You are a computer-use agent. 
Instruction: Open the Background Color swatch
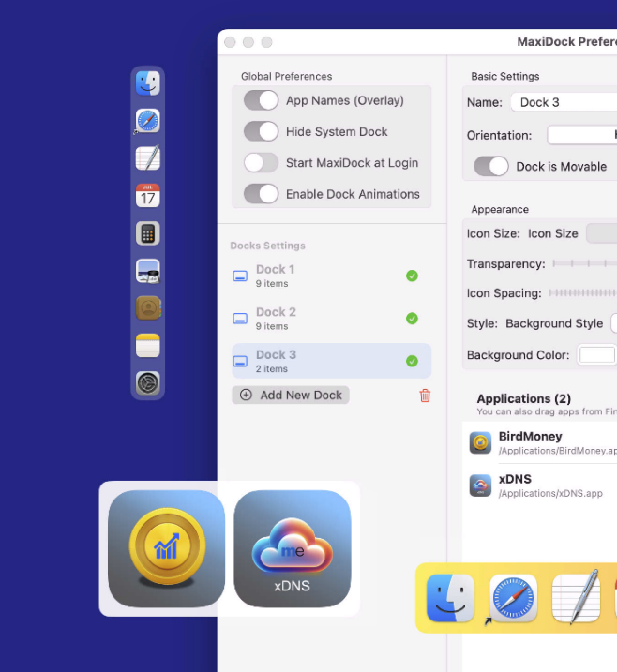[x=597, y=355]
